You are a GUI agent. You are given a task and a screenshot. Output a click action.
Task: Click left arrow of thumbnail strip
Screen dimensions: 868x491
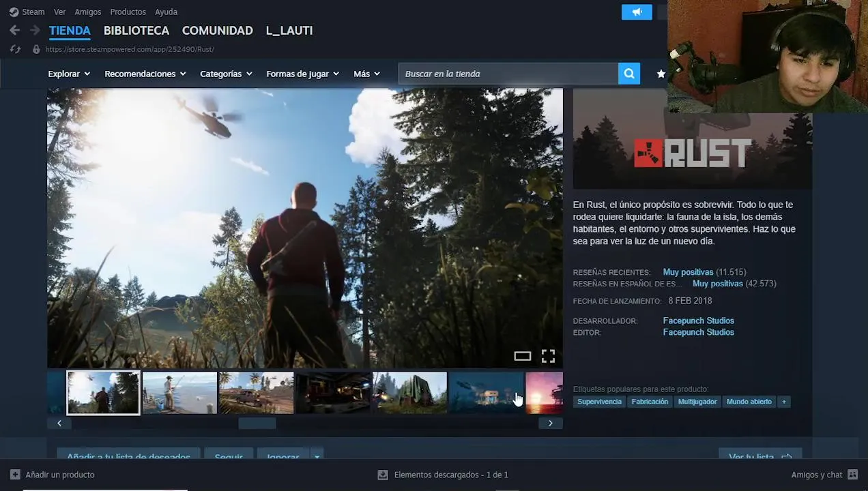click(59, 423)
